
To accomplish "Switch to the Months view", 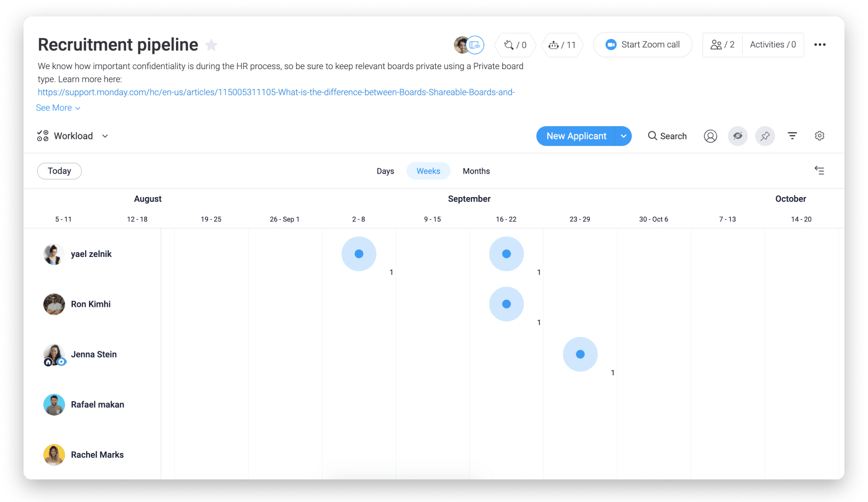I will 476,171.
